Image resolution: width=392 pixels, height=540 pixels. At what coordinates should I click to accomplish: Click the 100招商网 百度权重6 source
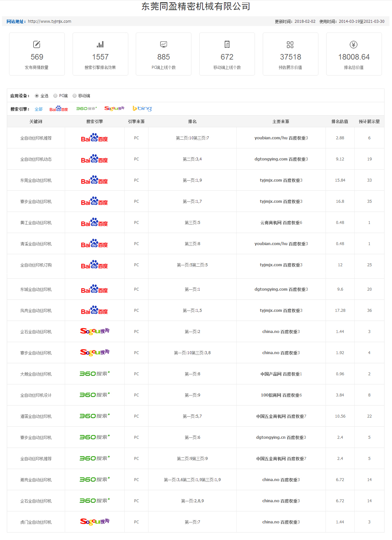(x=281, y=395)
